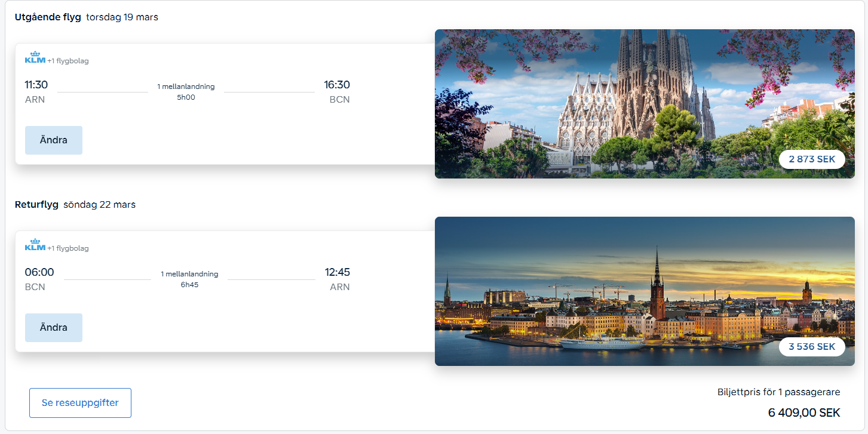Click the 06:00 BCN departure time
The height and width of the screenshot is (434, 868).
coord(39,272)
